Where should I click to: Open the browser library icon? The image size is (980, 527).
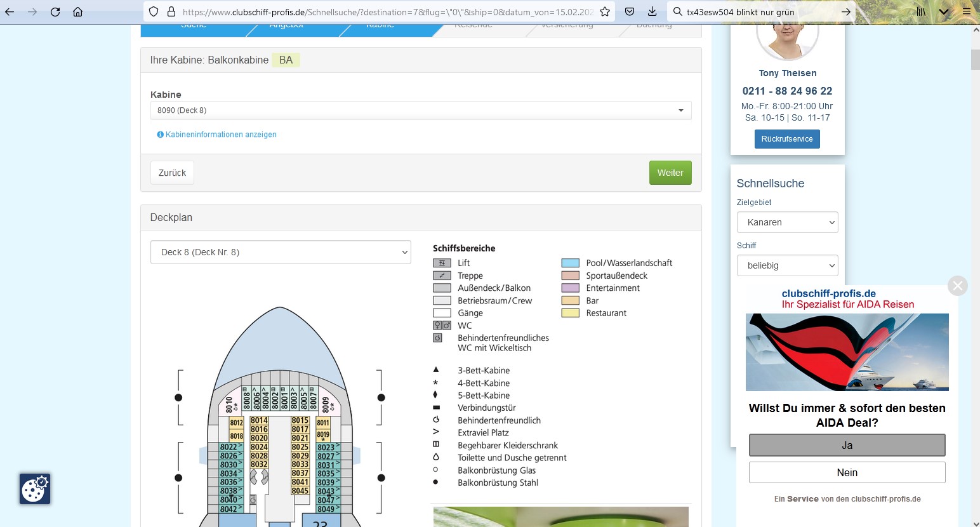[x=921, y=12]
